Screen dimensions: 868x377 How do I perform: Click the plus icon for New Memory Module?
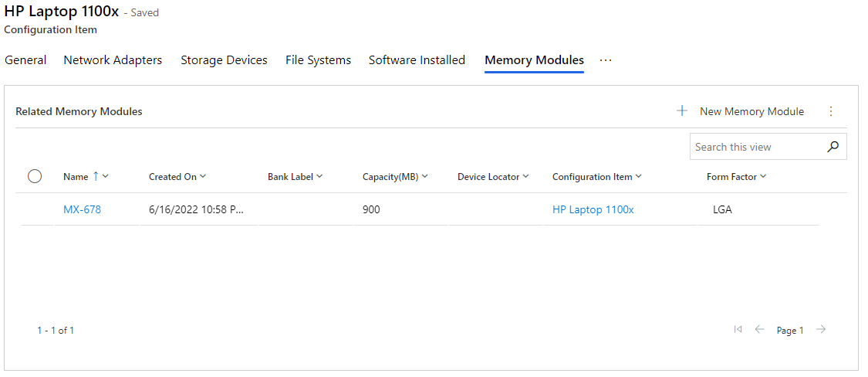682,111
